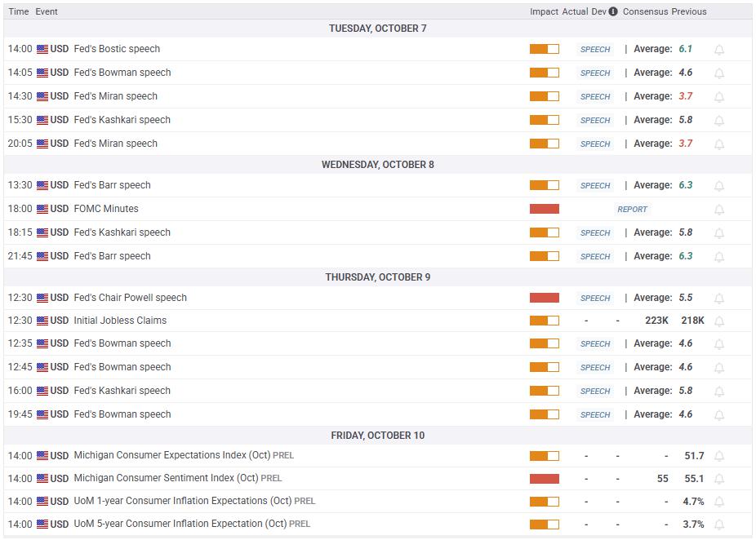This screenshot has width=756, height=540.
Task: Click the REPORT badge for FOMC Minutes
Action: pyautogui.click(x=632, y=210)
